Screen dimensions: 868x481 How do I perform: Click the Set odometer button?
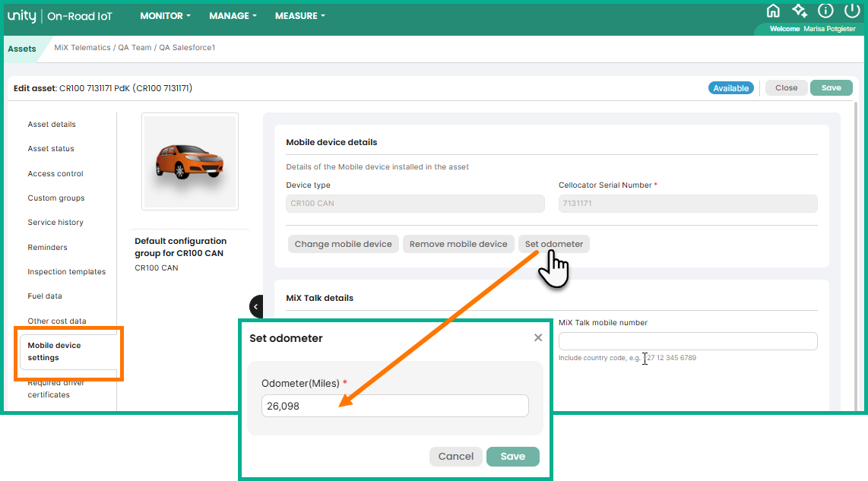click(x=554, y=244)
